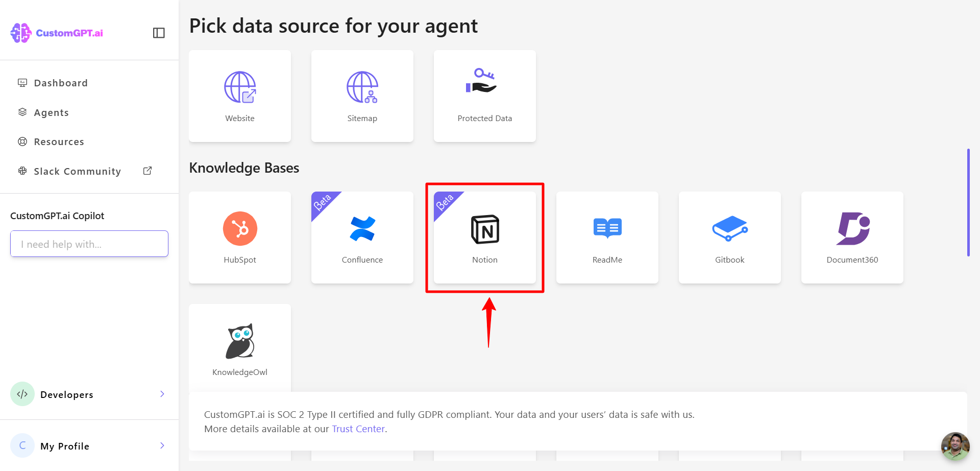The height and width of the screenshot is (471, 980).
Task: Click the Dashboard monitor icon
Action: (x=22, y=83)
